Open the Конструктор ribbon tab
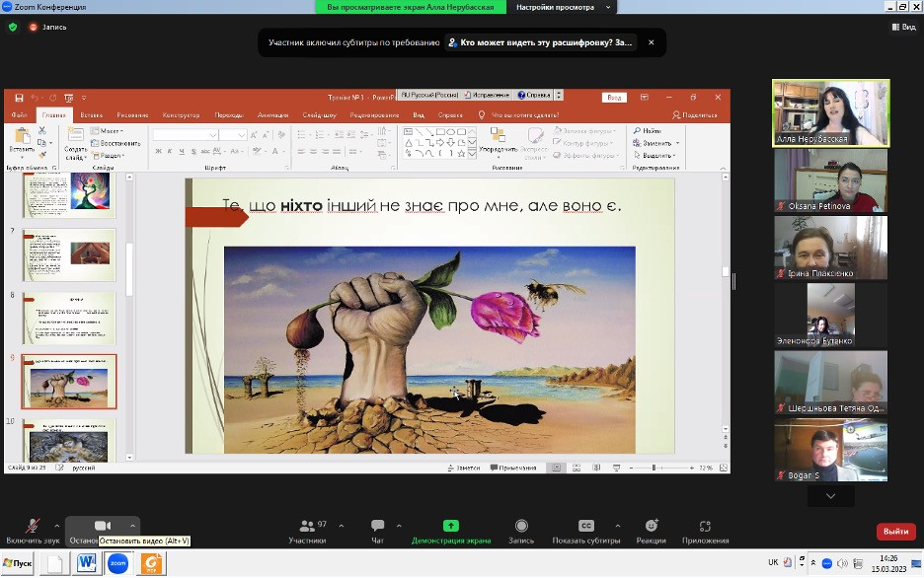This screenshot has height=578, width=924. coord(181,114)
